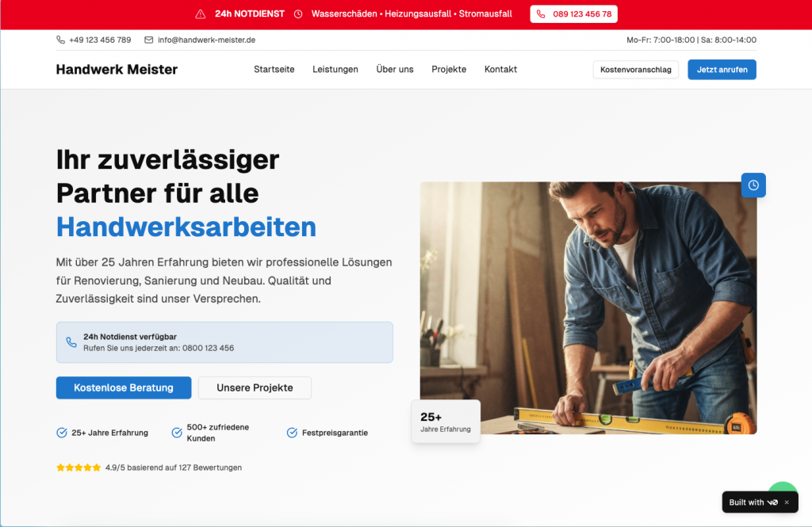Image resolution: width=812 pixels, height=527 pixels.
Task: Open the Startseite navigation item
Action: (x=274, y=70)
